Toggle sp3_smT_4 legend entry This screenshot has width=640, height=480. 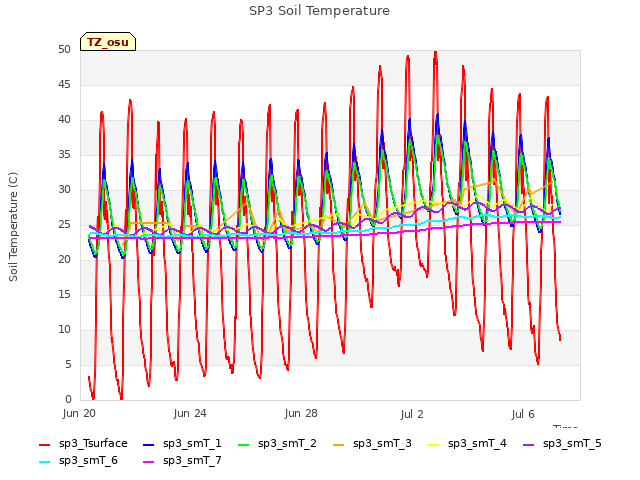click(467, 444)
